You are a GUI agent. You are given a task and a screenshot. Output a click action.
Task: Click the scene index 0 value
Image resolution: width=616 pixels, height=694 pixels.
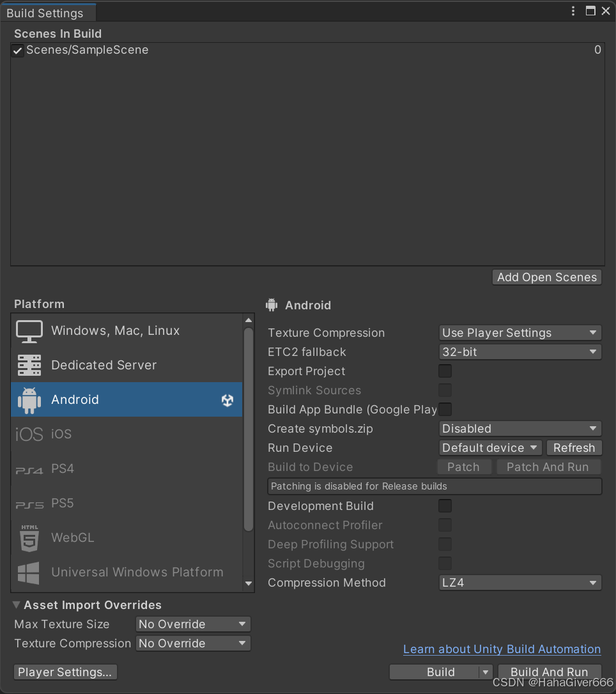coord(597,50)
